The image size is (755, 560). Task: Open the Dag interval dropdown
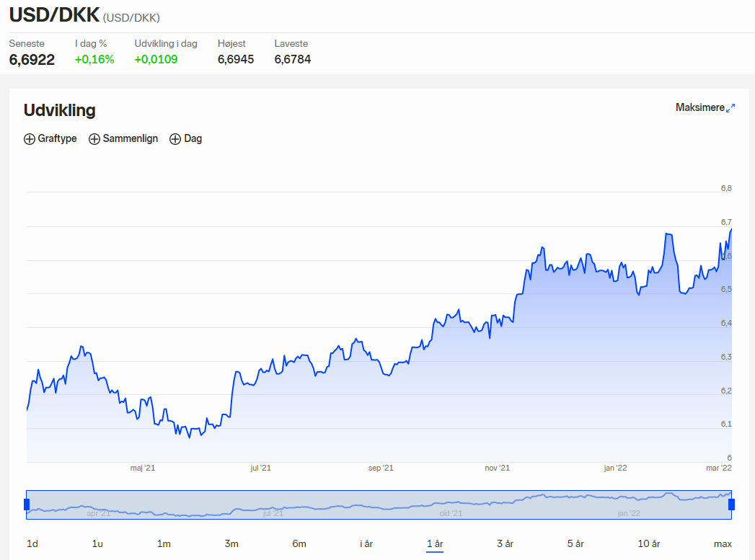186,138
